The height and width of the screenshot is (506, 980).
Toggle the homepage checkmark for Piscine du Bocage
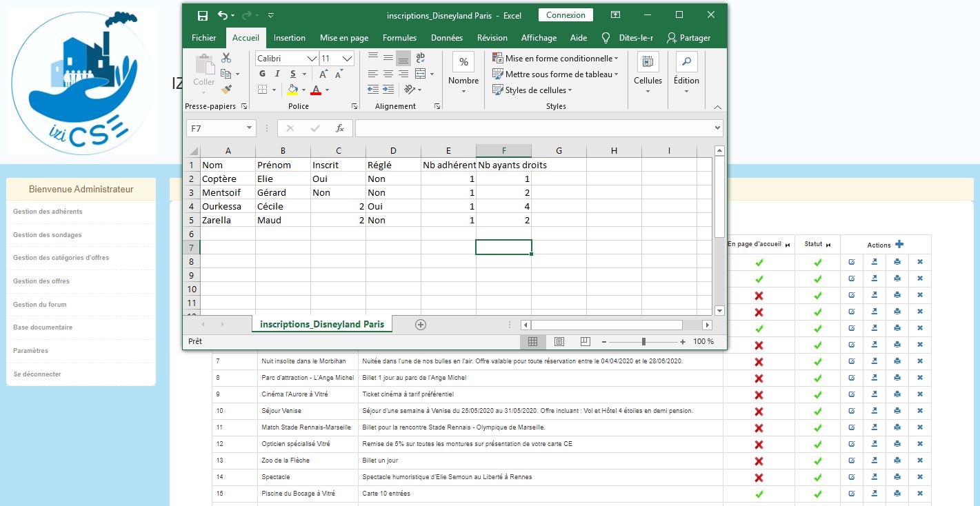759,494
